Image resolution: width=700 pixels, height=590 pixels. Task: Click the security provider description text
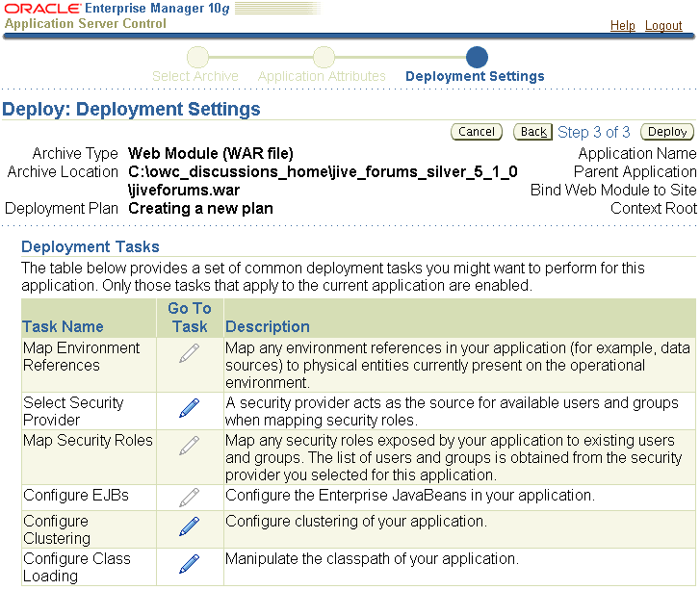[452, 412]
